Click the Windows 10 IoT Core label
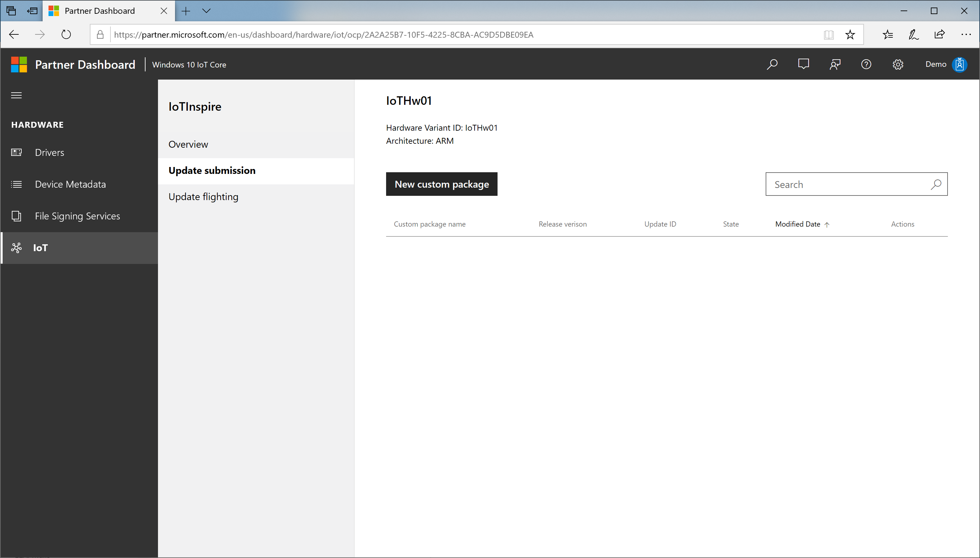 [x=188, y=64]
